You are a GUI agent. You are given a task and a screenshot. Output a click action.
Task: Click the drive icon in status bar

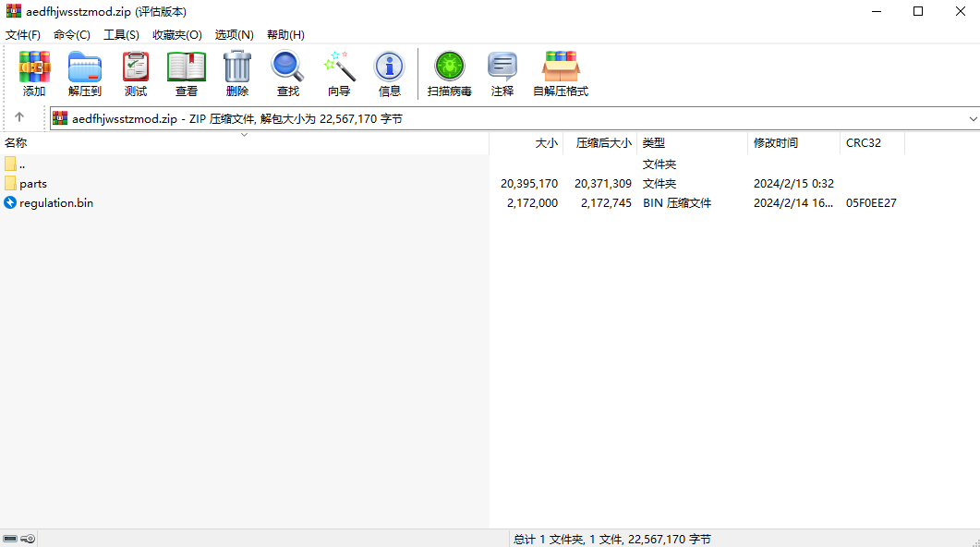(x=10, y=539)
